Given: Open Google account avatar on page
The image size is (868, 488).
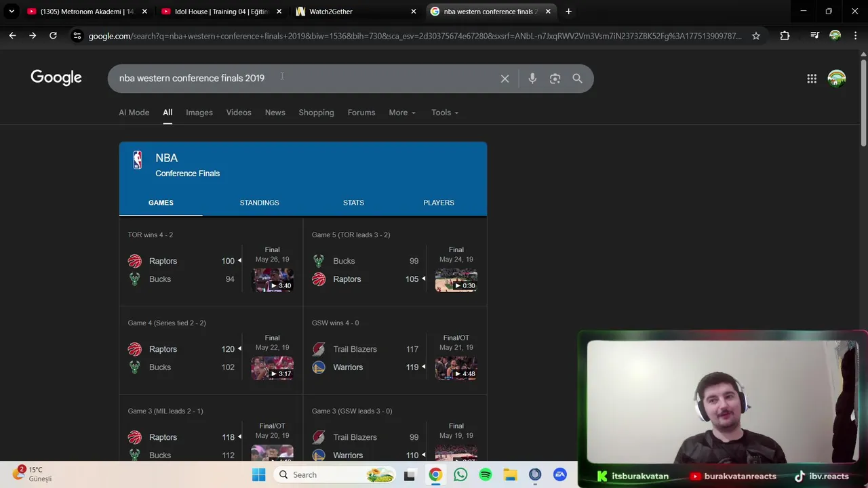Looking at the screenshot, I should (x=837, y=79).
